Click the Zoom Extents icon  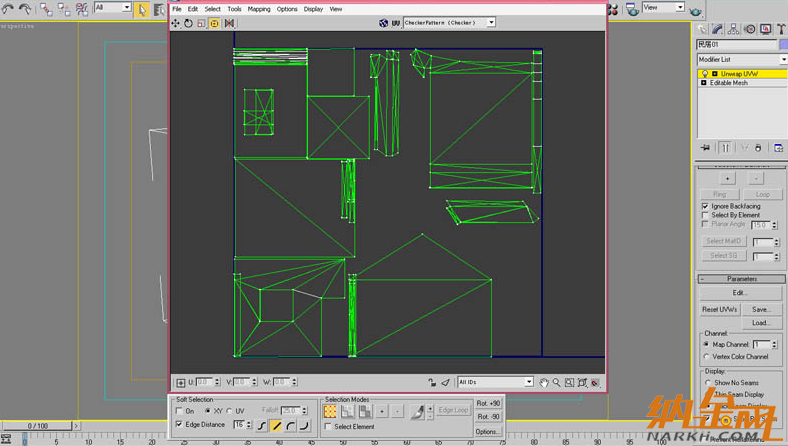click(x=582, y=382)
